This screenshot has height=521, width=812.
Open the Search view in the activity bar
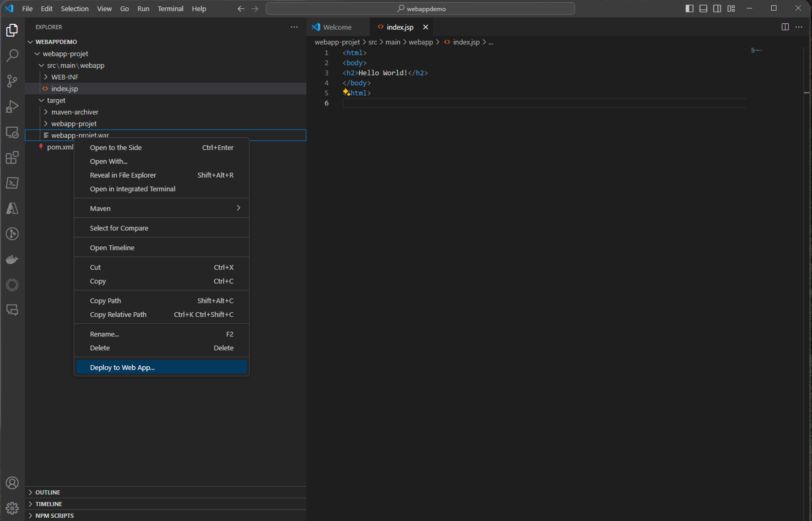[12, 55]
